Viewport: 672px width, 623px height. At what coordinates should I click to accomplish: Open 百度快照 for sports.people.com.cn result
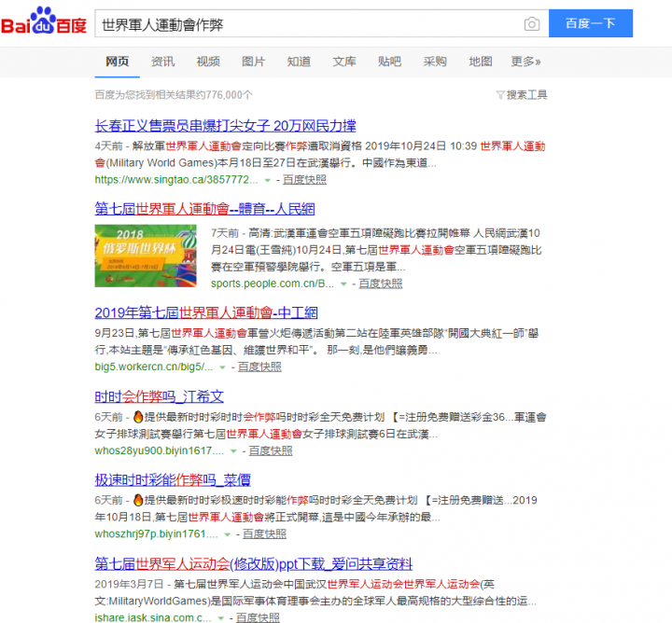(381, 284)
